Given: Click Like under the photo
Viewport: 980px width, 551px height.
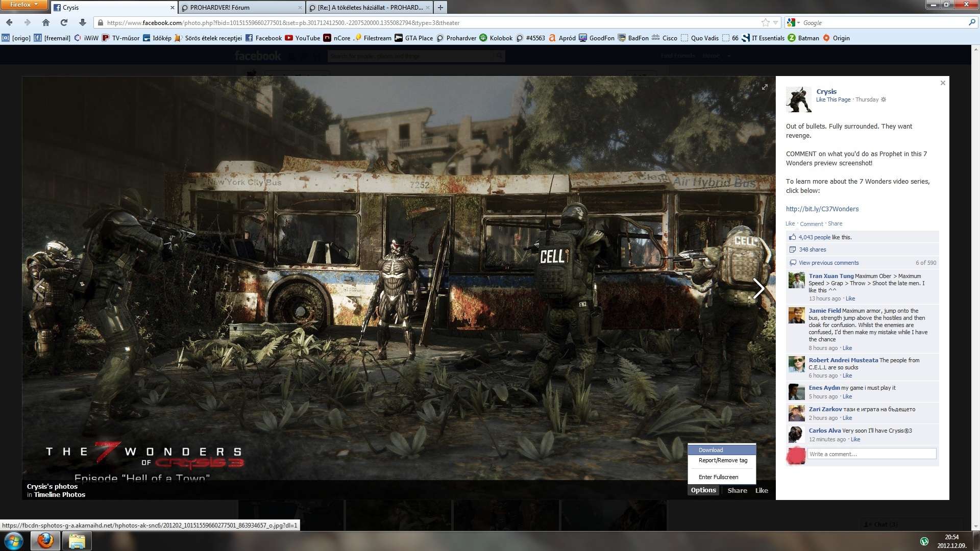Looking at the screenshot, I should click(762, 490).
